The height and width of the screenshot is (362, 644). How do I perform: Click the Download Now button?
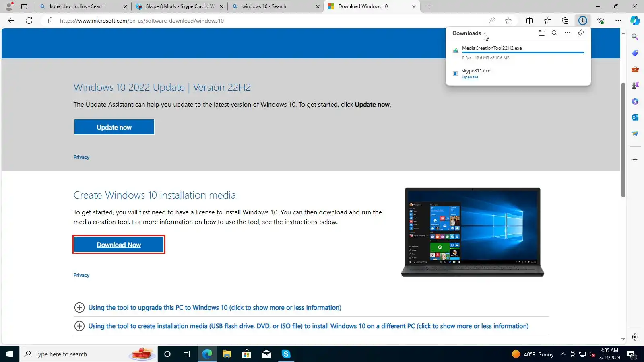pyautogui.click(x=119, y=245)
